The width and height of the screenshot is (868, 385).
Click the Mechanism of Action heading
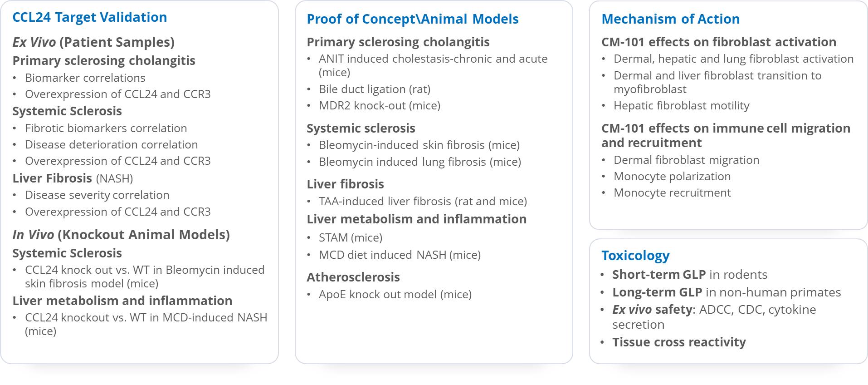click(670, 19)
